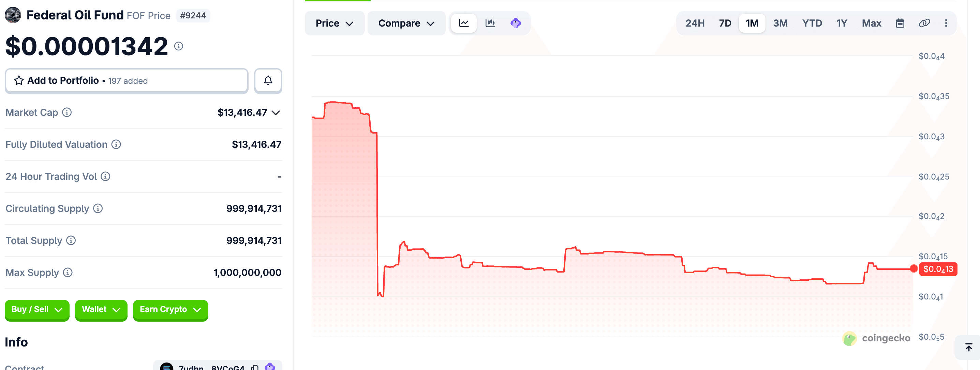The width and height of the screenshot is (980, 370).
Task: Click the info icon beside the price
Action: pos(179,46)
